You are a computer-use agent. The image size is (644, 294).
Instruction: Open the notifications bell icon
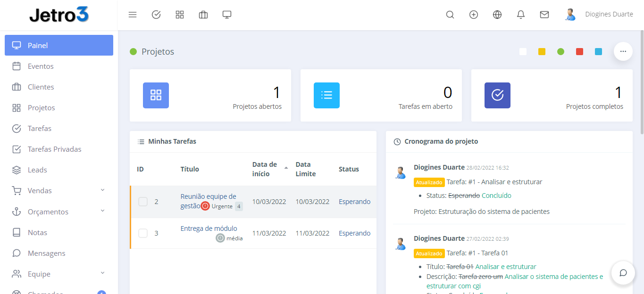pos(521,15)
